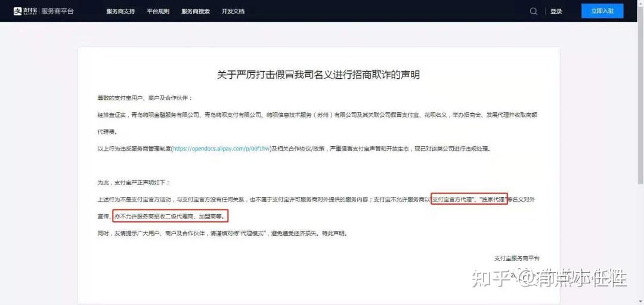This screenshot has width=644, height=305.
Task: Click the line 为此,支付宝严正声明如下
Action: 133,183
